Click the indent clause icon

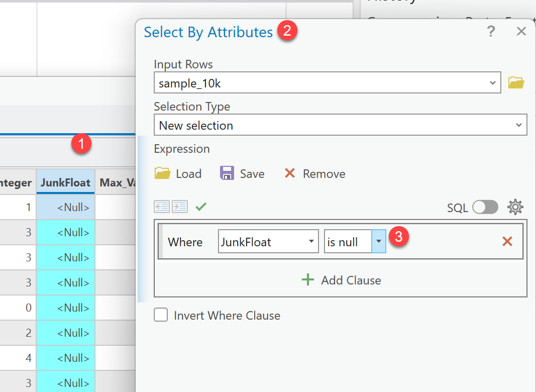point(180,207)
